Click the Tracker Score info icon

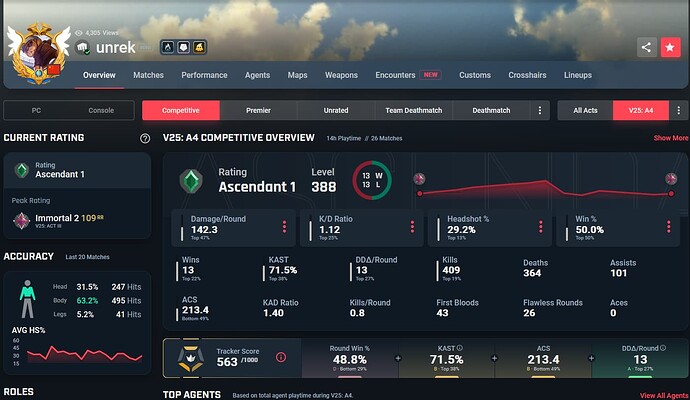(x=281, y=357)
